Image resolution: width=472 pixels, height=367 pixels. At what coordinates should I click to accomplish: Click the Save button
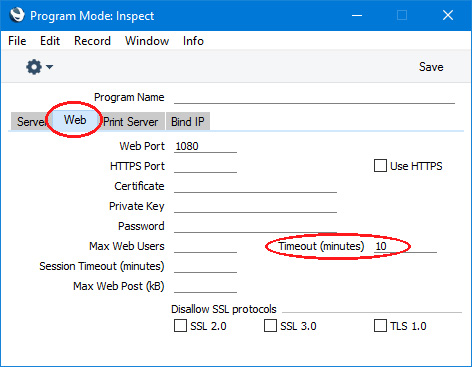click(431, 67)
